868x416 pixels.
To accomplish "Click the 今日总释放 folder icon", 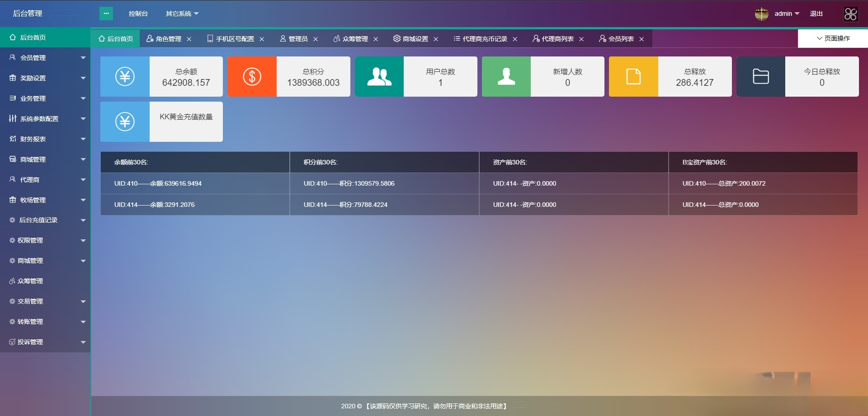I will [761, 76].
